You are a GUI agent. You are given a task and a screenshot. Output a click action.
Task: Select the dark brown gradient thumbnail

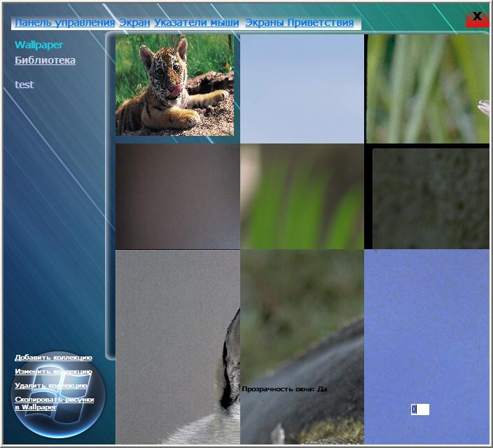(178, 197)
